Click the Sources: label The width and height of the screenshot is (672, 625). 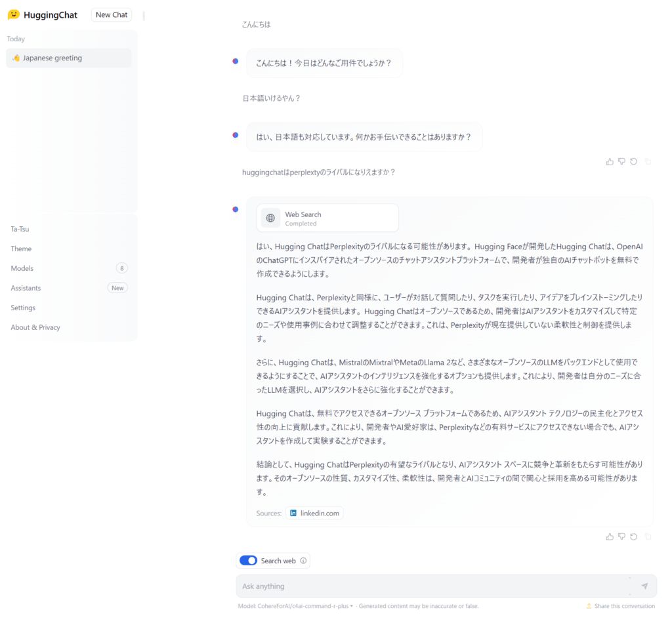[268, 514]
